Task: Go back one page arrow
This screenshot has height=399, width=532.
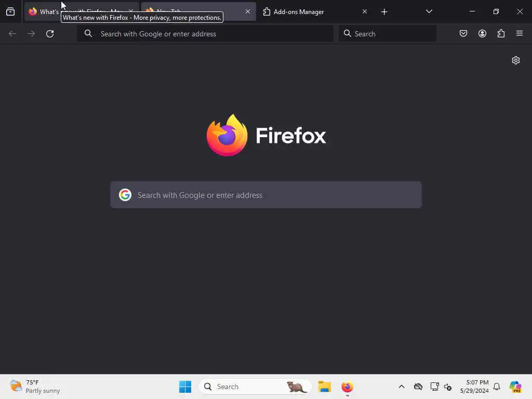Action: pos(12,34)
